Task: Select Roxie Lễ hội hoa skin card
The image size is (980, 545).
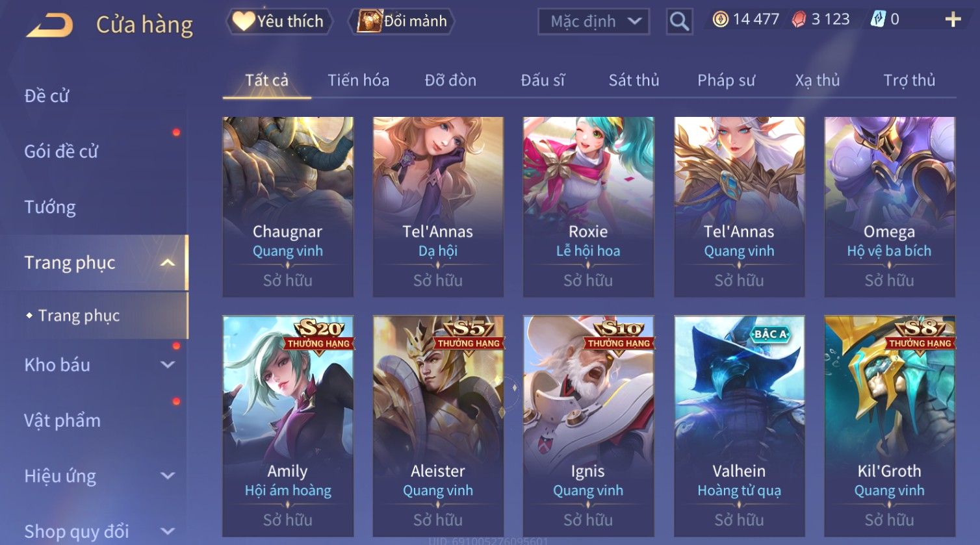Action: pos(588,207)
